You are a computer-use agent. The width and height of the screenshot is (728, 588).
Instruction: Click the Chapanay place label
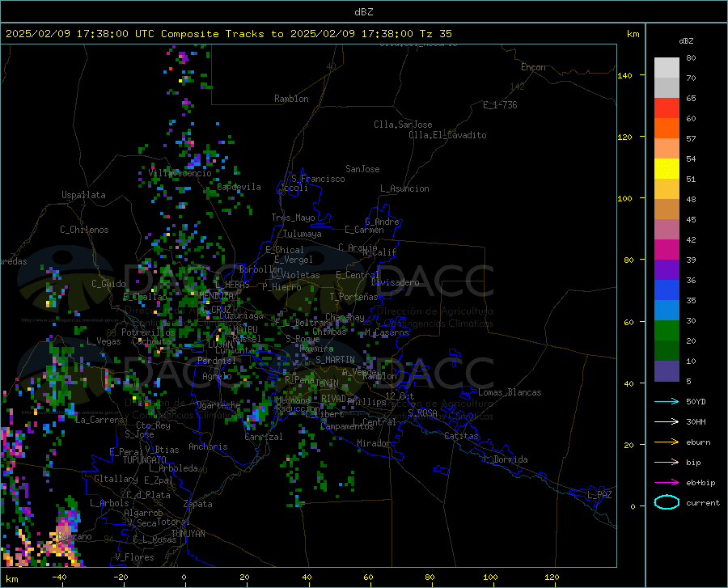[345, 317]
